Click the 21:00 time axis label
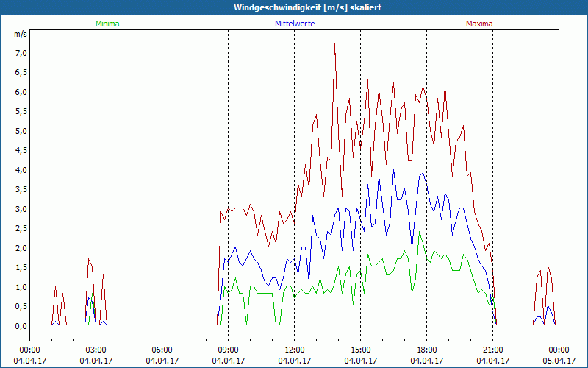Image resolution: width=588 pixels, height=368 pixels. (x=492, y=350)
